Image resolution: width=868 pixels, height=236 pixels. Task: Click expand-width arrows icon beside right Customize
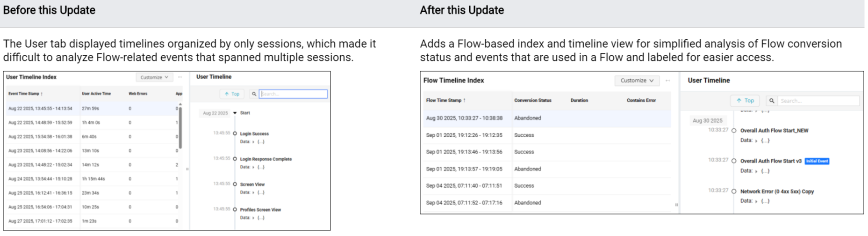(x=668, y=81)
